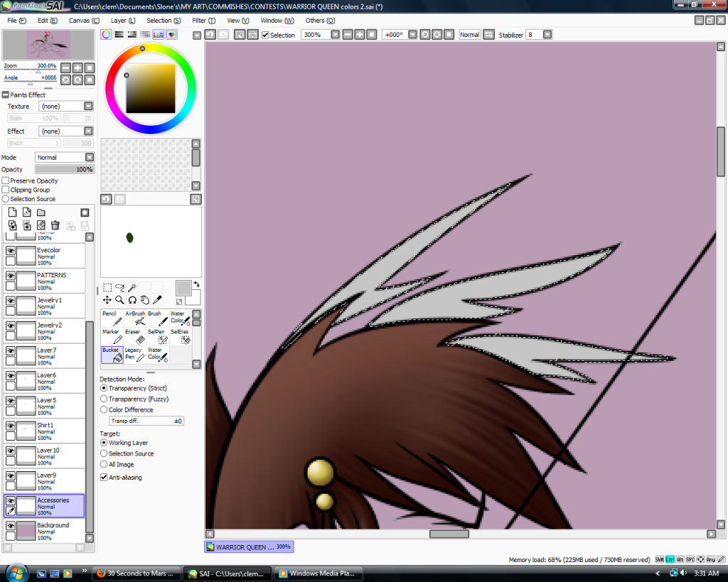Disable the Anti-aliasing checkbox

coord(104,477)
